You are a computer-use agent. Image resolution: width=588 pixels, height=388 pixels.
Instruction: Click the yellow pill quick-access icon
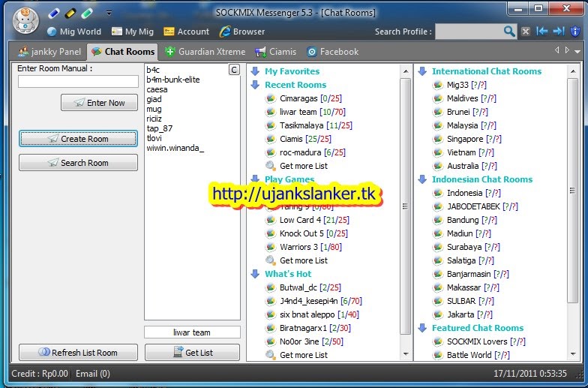click(70, 14)
